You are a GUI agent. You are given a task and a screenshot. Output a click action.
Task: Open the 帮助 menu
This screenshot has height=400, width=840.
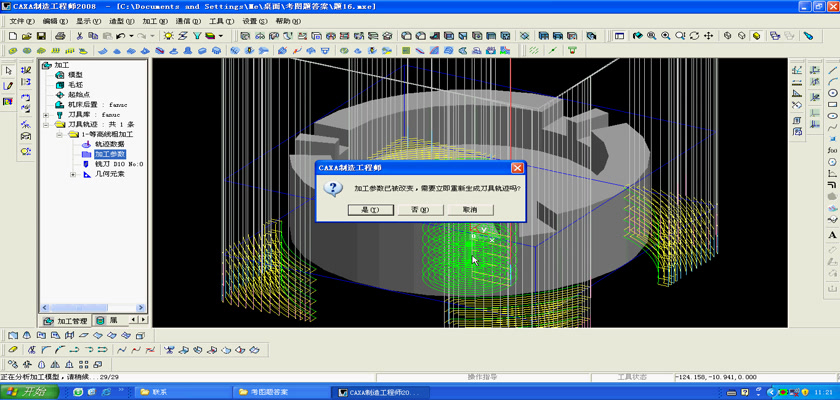(288, 21)
